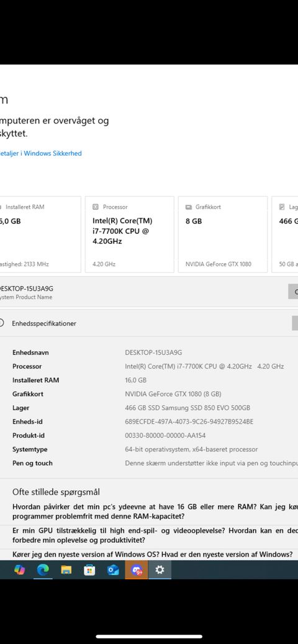Open the Microsoft Store taskbar icon

pyautogui.click(x=89, y=570)
